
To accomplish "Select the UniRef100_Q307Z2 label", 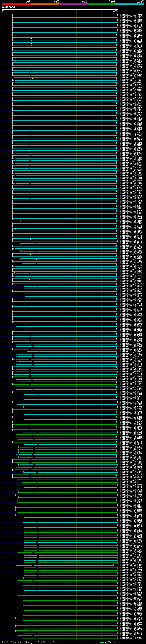I will (x=131, y=70).
